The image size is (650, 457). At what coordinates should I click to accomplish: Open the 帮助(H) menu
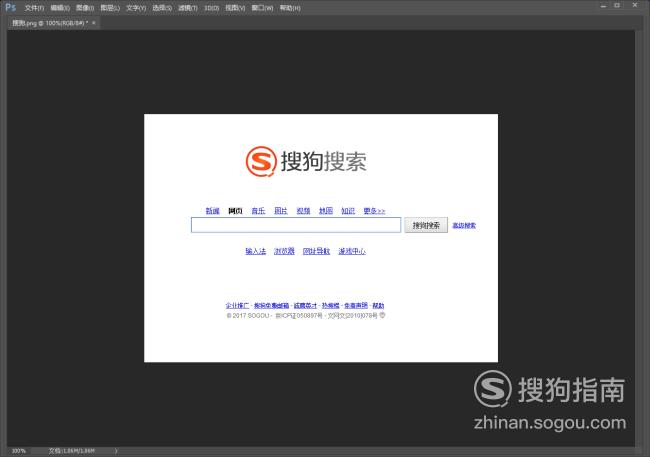click(x=290, y=8)
